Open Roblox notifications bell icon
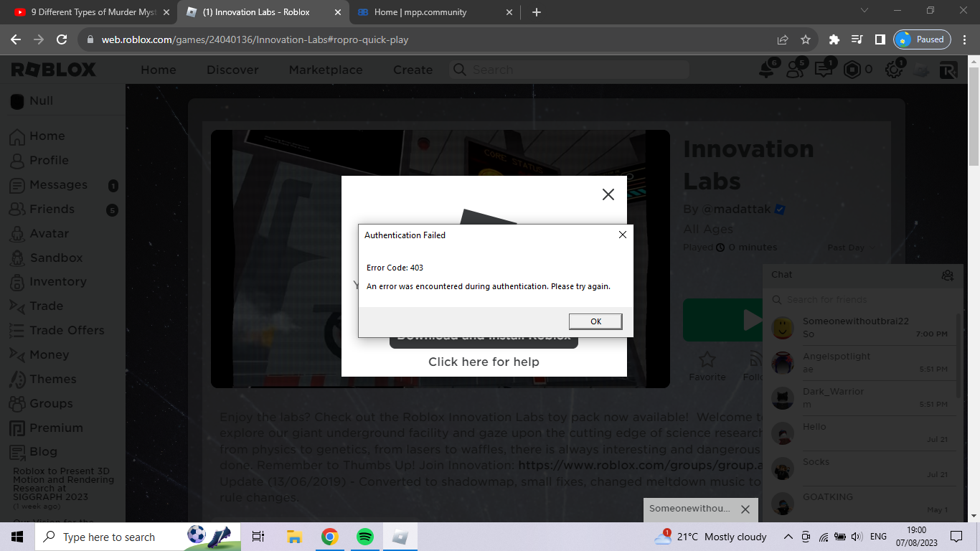 click(x=767, y=69)
